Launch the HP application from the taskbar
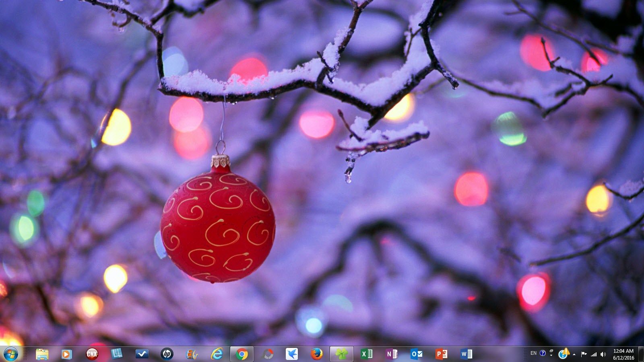 [167, 354]
